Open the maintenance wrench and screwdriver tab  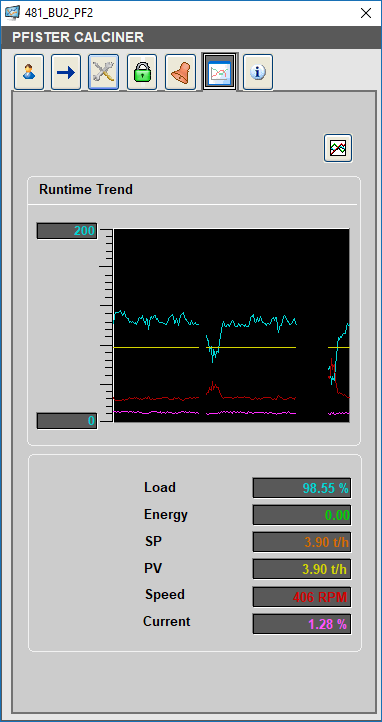click(x=104, y=72)
